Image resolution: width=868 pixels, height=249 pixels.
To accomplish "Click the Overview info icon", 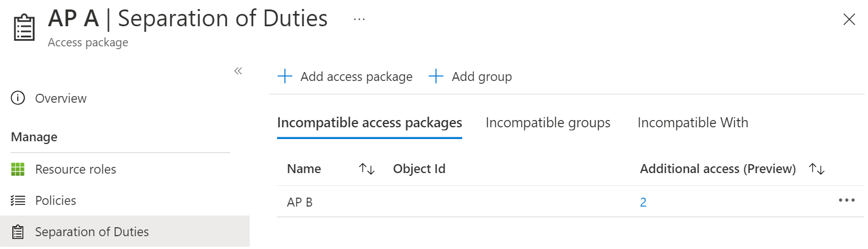I will [x=18, y=98].
